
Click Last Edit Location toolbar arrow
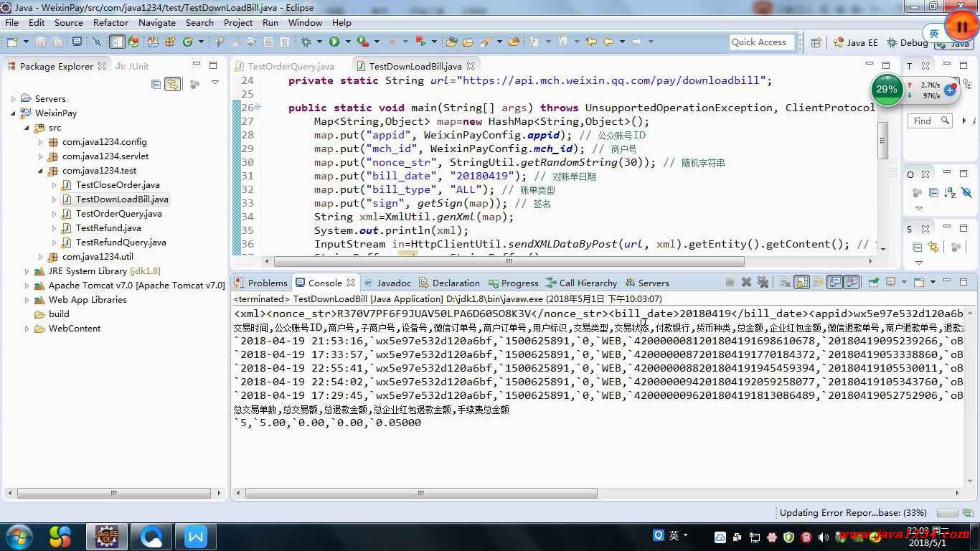point(591,42)
